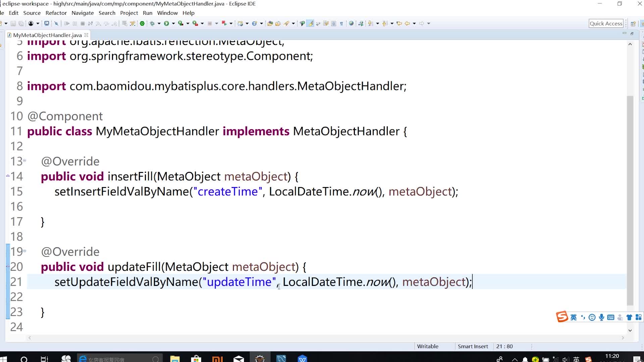Click the Open Type icon
Image resolution: width=644 pixels, height=362 pixels.
coord(270,23)
